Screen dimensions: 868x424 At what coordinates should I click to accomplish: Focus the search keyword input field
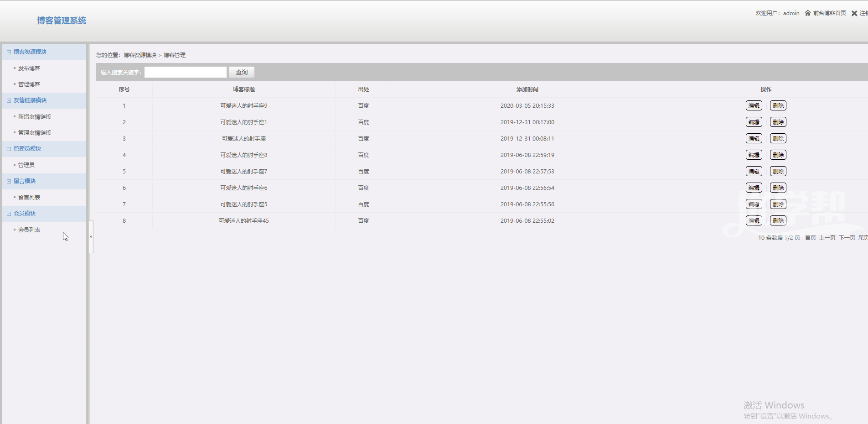point(185,72)
